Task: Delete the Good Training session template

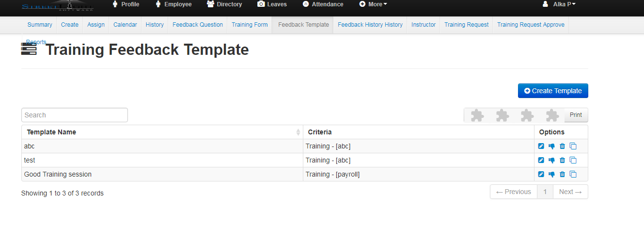Action: [x=562, y=175]
